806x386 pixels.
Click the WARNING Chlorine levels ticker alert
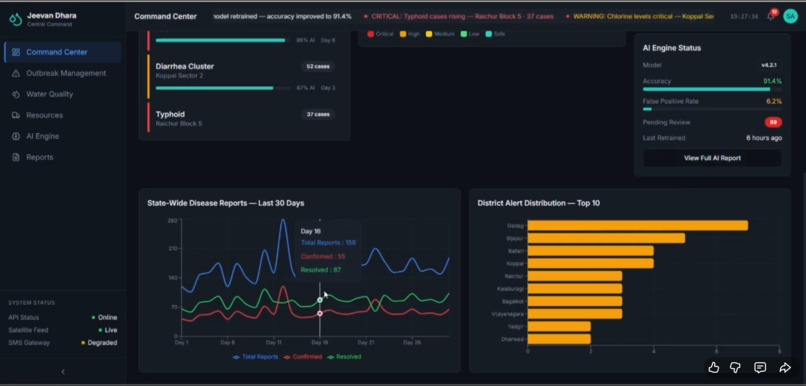click(x=639, y=16)
